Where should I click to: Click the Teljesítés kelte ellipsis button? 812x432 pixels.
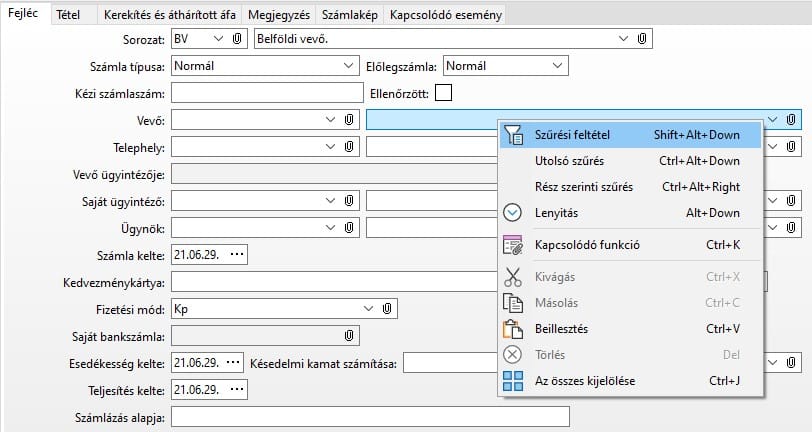coord(236,389)
